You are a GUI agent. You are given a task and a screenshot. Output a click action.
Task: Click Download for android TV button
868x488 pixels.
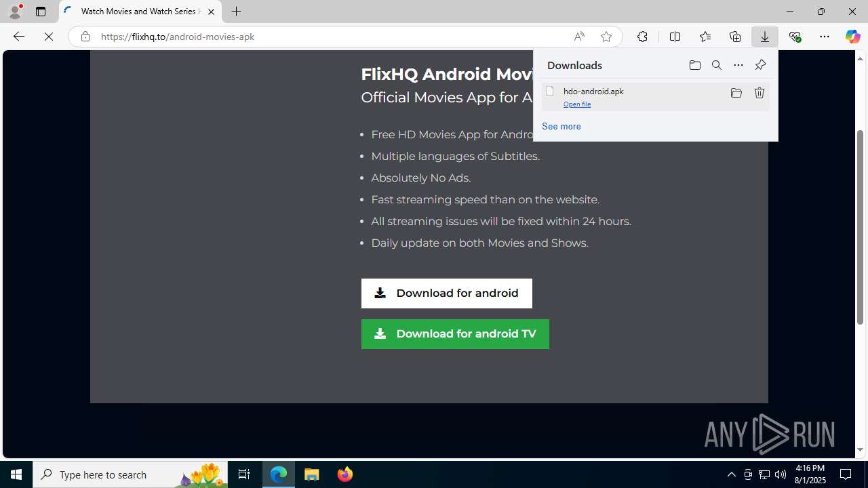click(x=455, y=334)
